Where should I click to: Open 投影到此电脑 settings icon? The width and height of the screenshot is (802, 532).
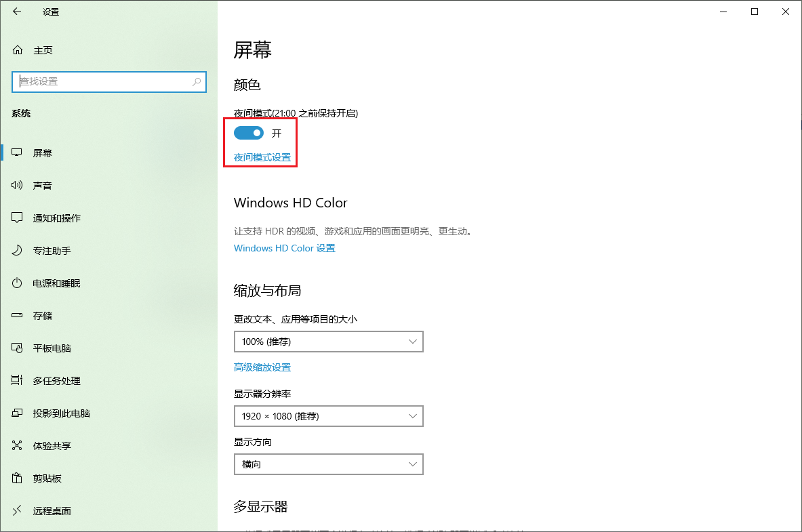(16, 413)
